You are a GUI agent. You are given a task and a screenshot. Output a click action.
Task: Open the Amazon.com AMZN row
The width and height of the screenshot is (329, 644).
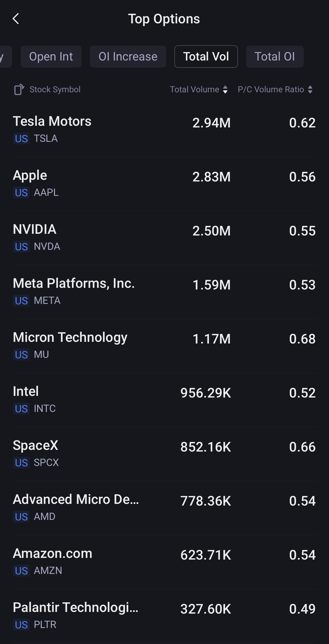point(164,562)
